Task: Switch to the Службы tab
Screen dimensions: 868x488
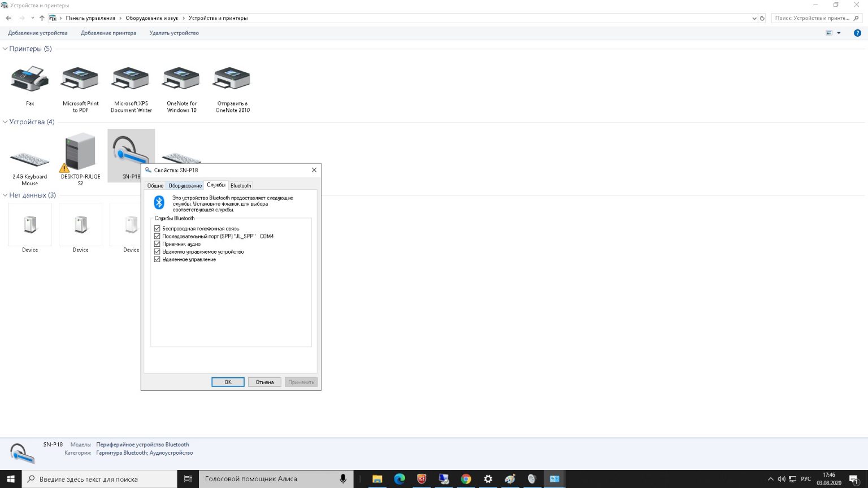Action: tap(216, 185)
